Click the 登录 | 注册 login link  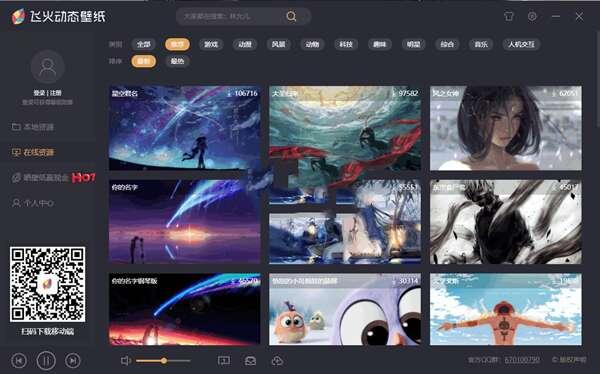click(47, 93)
